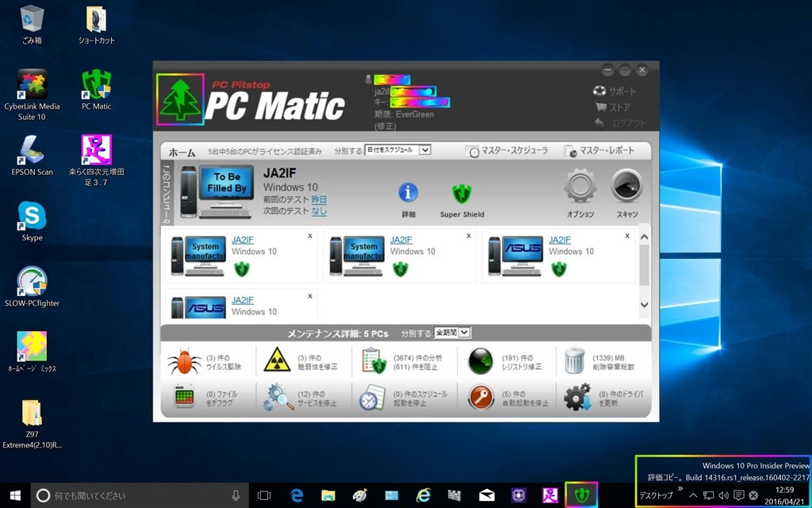The width and height of the screenshot is (812, 508).
Task: Expand the デスクトップ toolbar double chevron
Action: coord(680,489)
